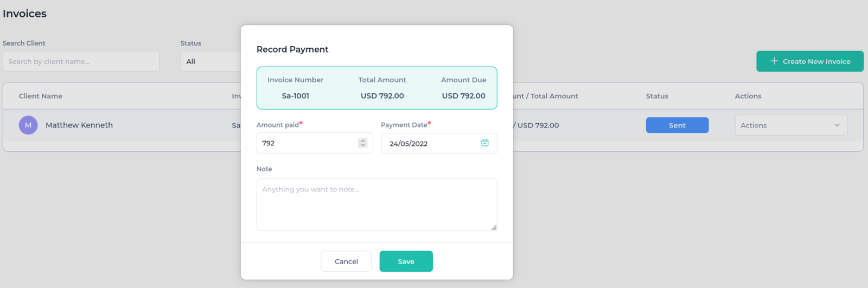Click the Sent status badge
This screenshot has width=868, height=288.
click(x=677, y=125)
